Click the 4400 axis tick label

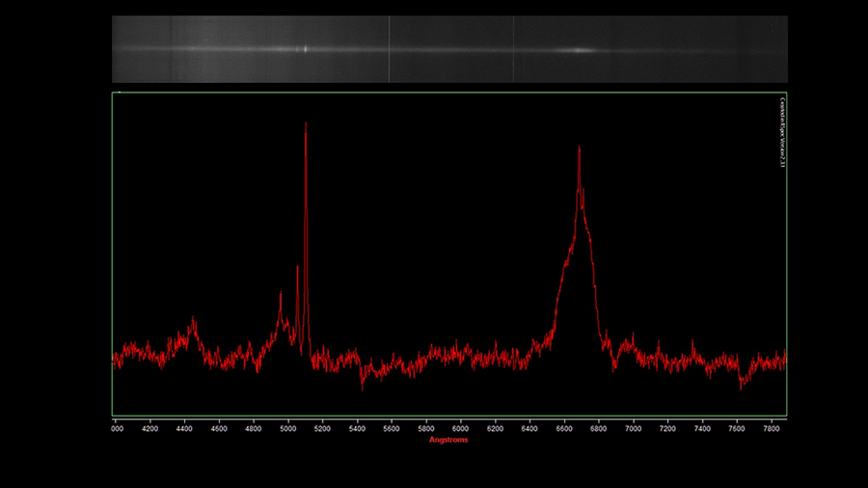click(x=184, y=428)
